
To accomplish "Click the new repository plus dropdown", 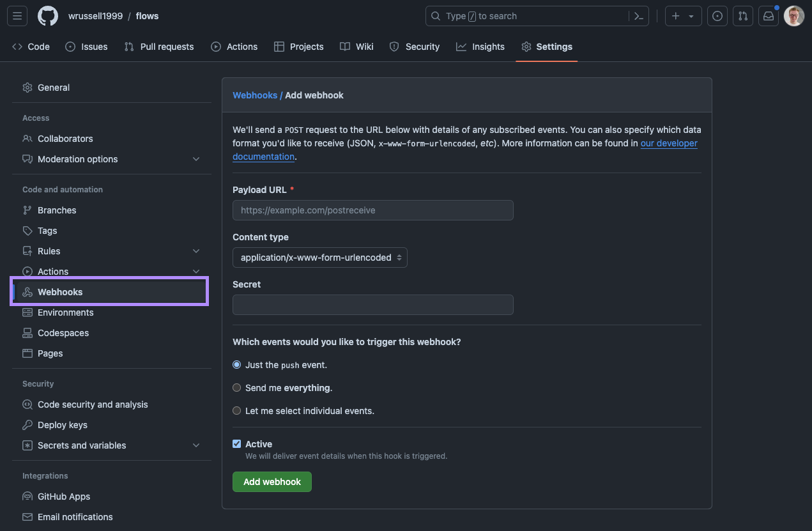I will pos(683,15).
